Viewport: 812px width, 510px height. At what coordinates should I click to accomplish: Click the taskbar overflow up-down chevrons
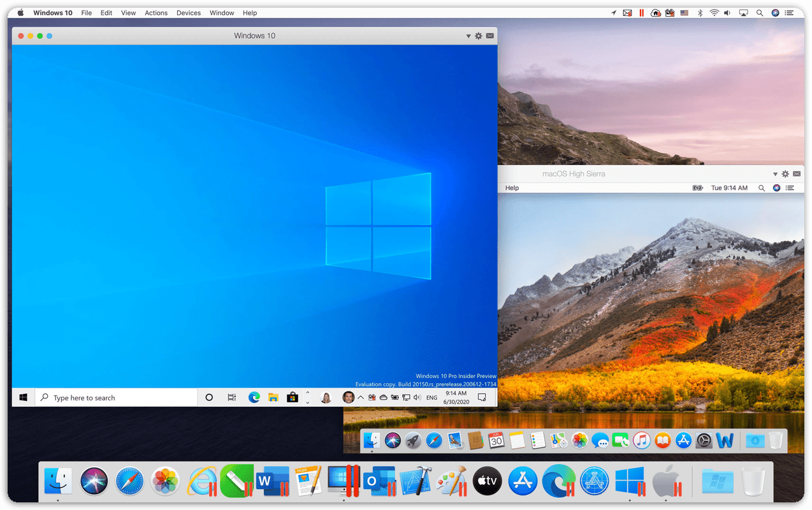[307, 397]
